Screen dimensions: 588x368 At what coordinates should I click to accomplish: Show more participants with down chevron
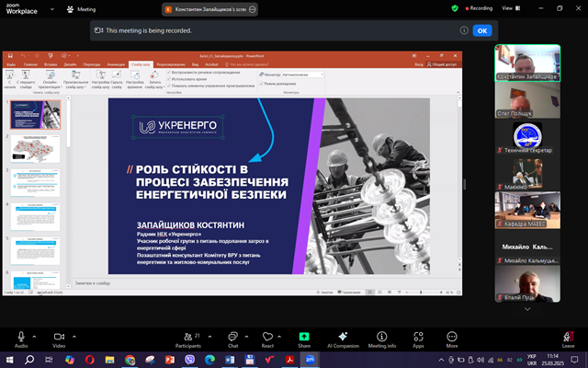coord(527,309)
